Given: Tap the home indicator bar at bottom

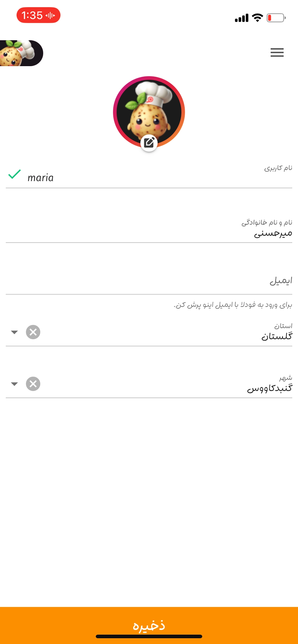Looking at the screenshot, I should pos(149,637).
